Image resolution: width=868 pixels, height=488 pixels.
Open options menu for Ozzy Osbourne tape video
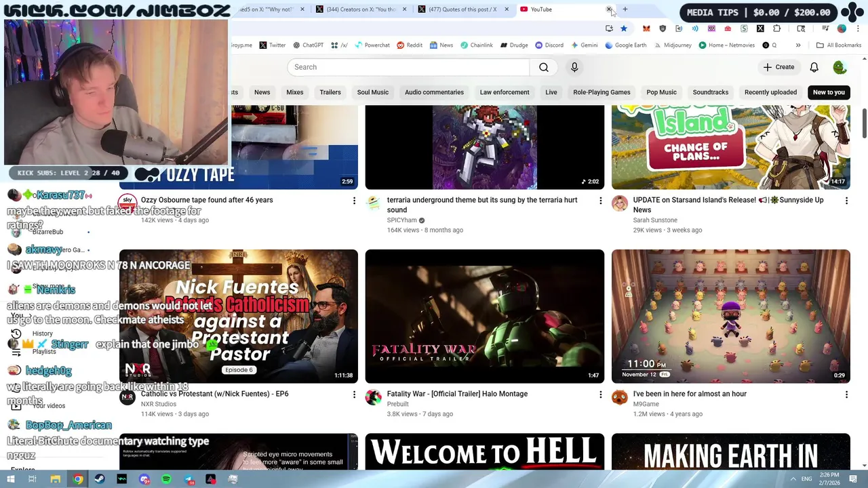tap(354, 201)
